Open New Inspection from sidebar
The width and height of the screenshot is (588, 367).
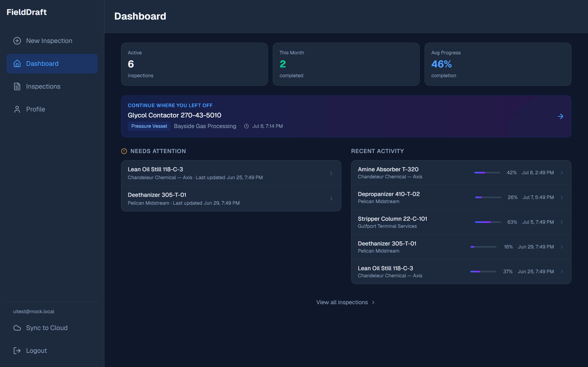(52, 41)
